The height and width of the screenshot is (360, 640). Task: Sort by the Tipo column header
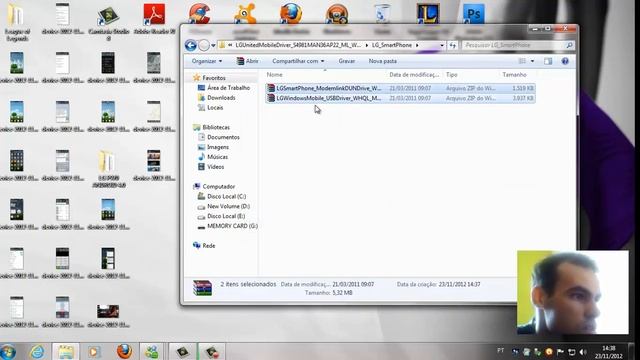471,75
